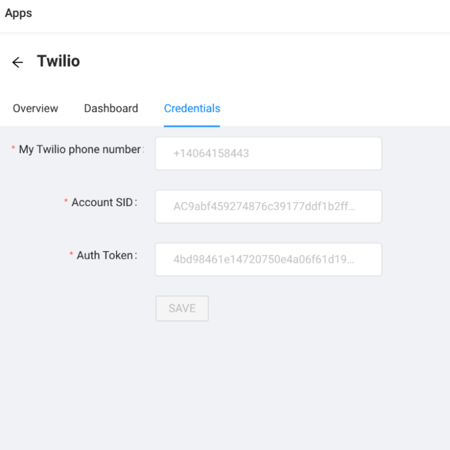The image size is (450, 450).
Task: Click the red asterisk before phone number label
Action: click(x=13, y=148)
